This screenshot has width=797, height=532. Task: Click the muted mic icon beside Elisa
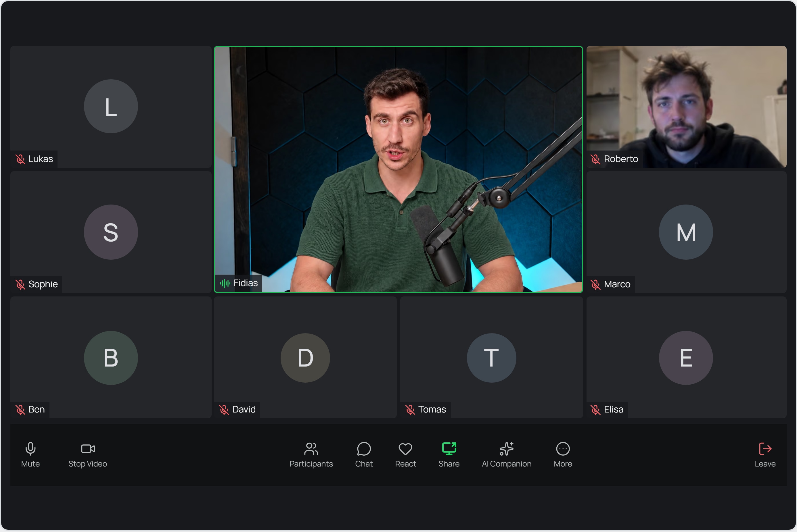pos(595,410)
